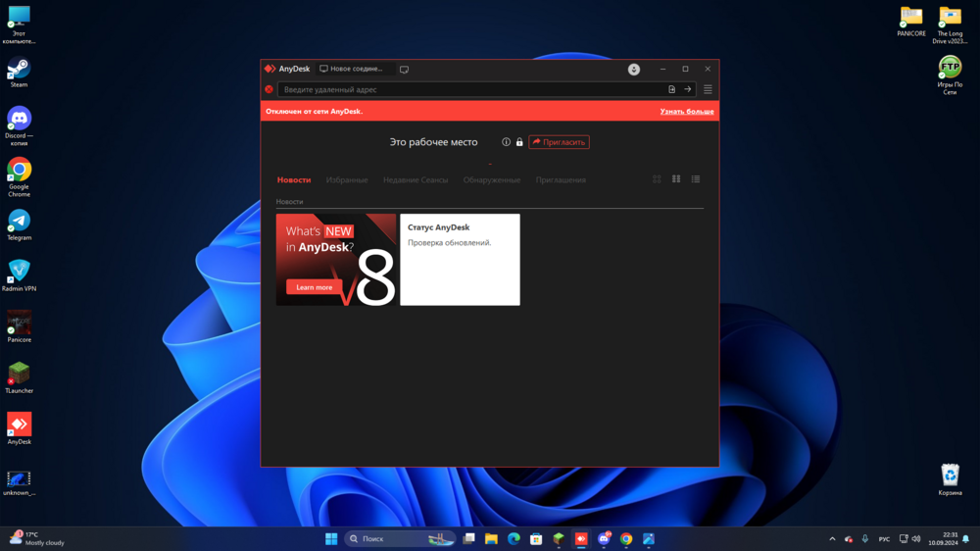Click the Пригласить invite button
Screen dimensions: 980x551
[559, 142]
